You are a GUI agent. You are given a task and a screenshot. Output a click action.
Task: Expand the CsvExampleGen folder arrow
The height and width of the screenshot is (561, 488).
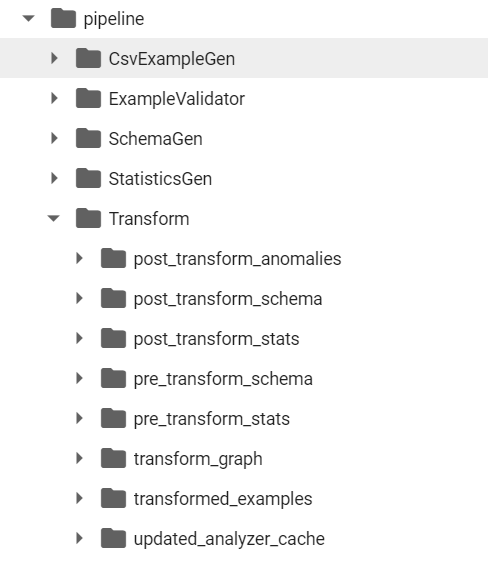54,58
